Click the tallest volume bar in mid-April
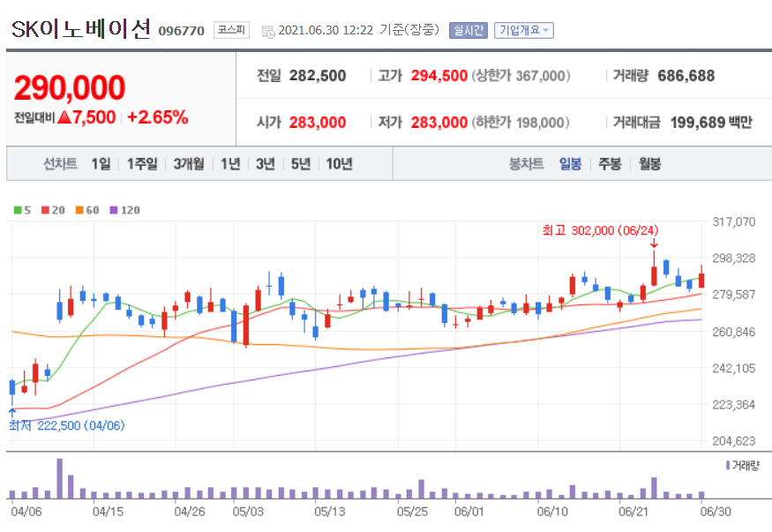The image size is (772, 532). [x=60, y=479]
